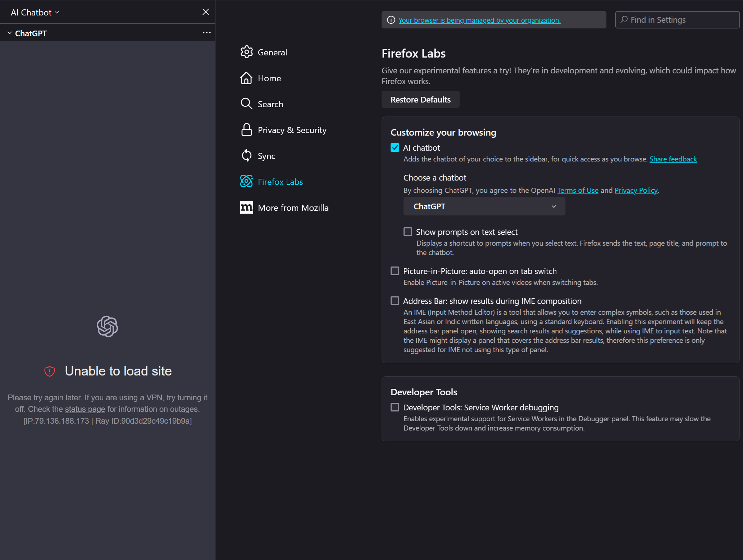Click the Search magnifier icon in sidebar

(x=246, y=104)
